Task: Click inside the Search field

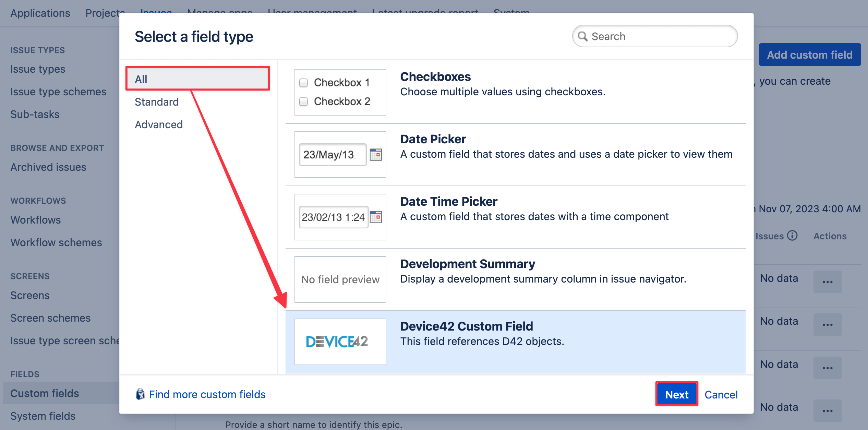Action: click(x=651, y=36)
